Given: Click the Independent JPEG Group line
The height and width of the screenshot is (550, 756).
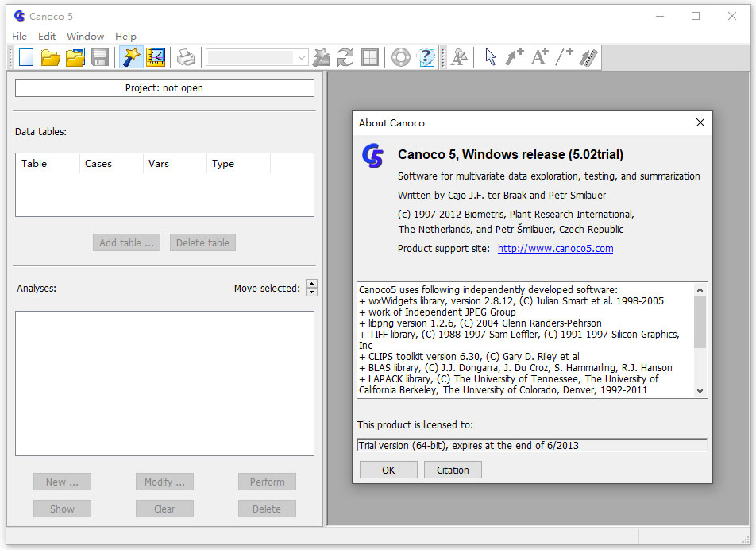Looking at the screenshot, I should [438, 312].
